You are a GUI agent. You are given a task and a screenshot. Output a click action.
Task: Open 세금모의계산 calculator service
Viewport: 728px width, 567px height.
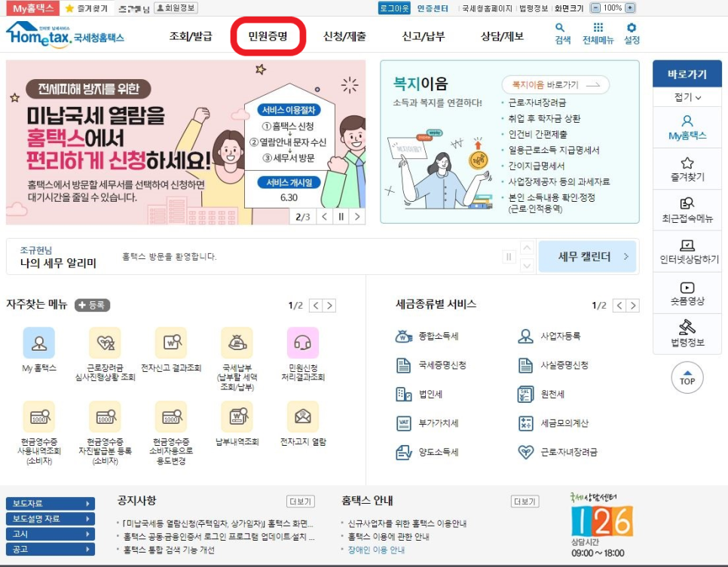tap(553, 423)
